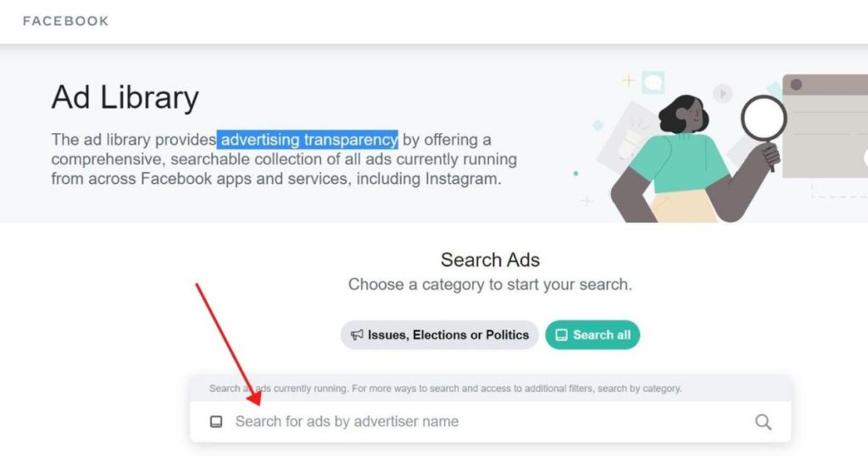Click the ad category icon left of search field
Image resolution: width=868 pixels, height=456 pixels.
pos(216,422)
